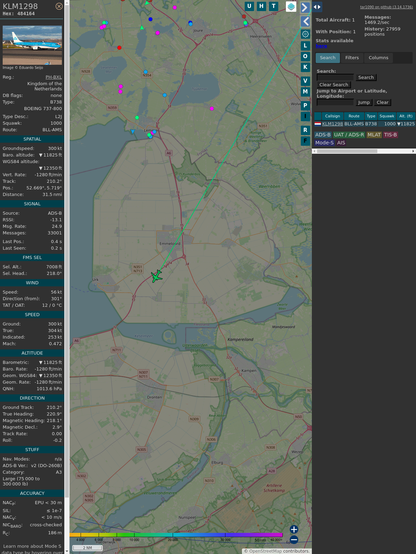Click the right chevron sidebar button

[x=305, y=7]
